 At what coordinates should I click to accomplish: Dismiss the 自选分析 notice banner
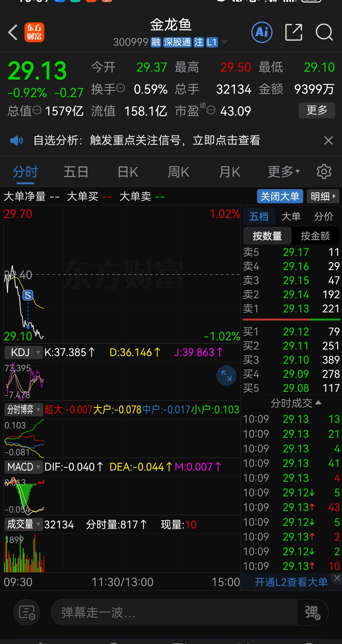[328, 141]
